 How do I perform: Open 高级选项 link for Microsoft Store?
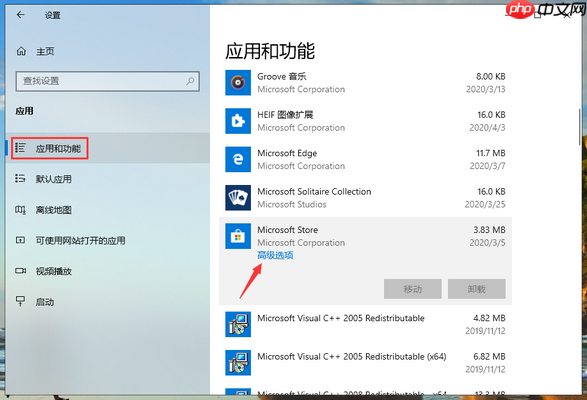[275, 255]
